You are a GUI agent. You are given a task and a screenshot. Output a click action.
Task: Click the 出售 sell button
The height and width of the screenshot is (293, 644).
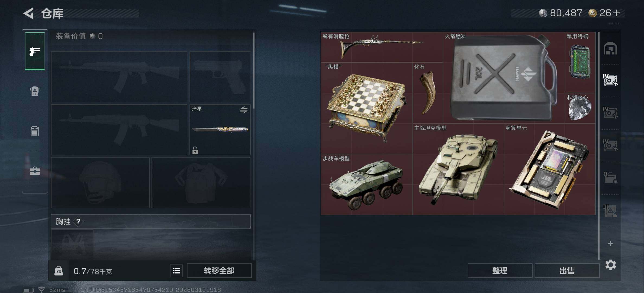[x=567, y=270]
